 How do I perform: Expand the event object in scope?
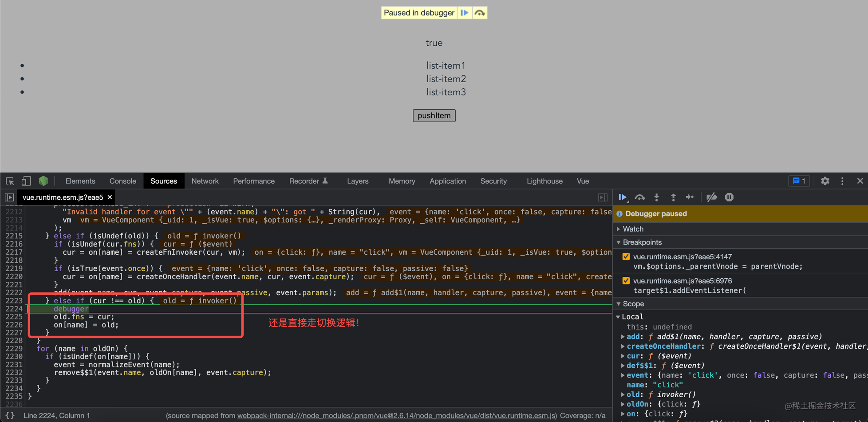point(623,375)
